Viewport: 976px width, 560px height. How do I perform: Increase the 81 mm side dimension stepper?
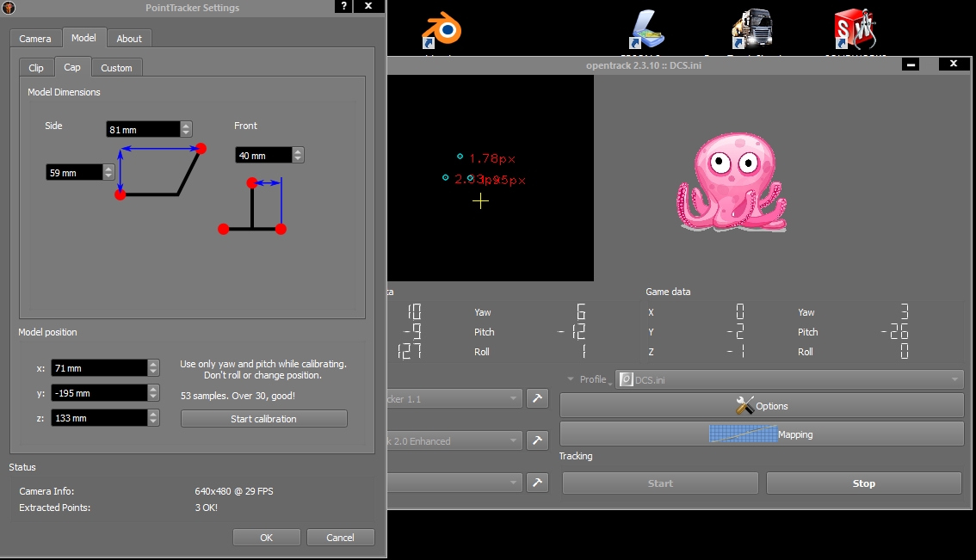tap(186, 124)
